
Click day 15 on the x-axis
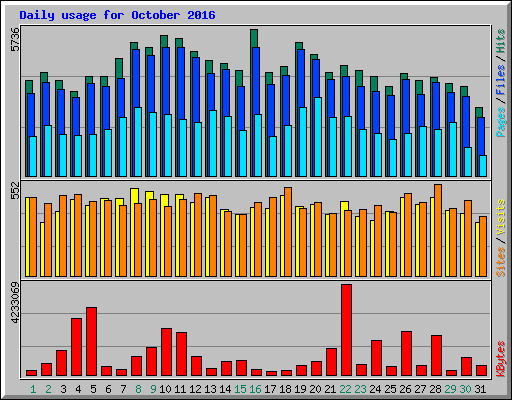[x=240, y=389]
